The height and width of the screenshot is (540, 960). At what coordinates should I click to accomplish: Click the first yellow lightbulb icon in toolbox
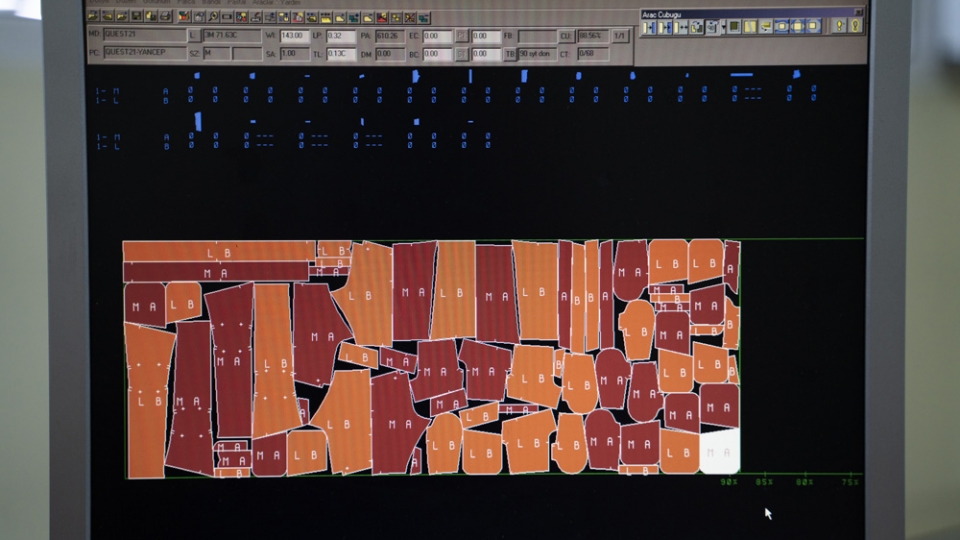(840, 26)
